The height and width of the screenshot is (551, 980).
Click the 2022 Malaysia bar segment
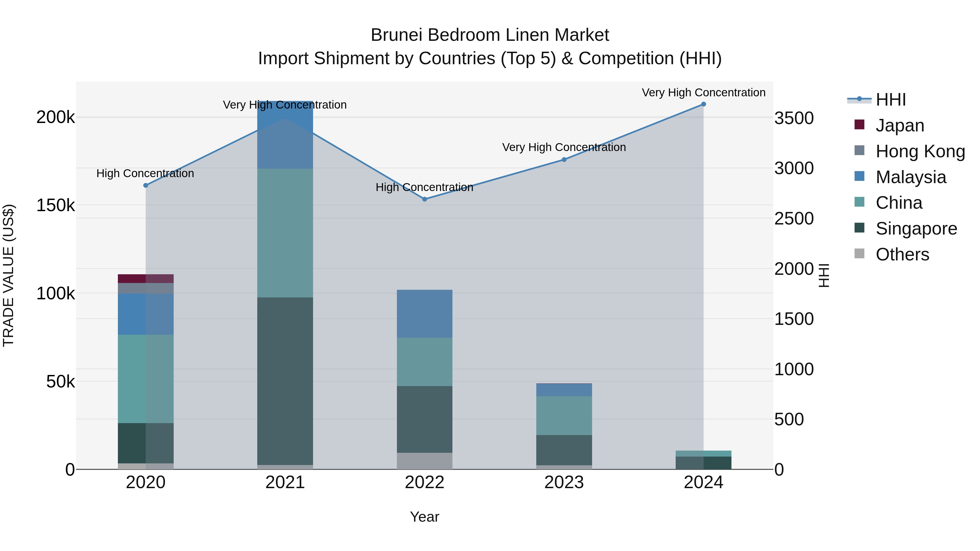pyautogui.click(x=425, y=314)
